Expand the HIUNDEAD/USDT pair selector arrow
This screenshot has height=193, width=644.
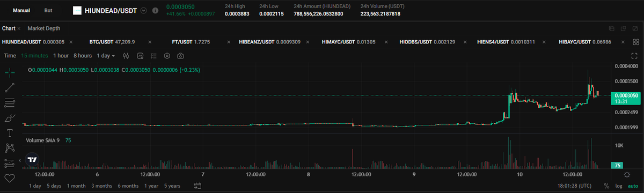(144, 11)
